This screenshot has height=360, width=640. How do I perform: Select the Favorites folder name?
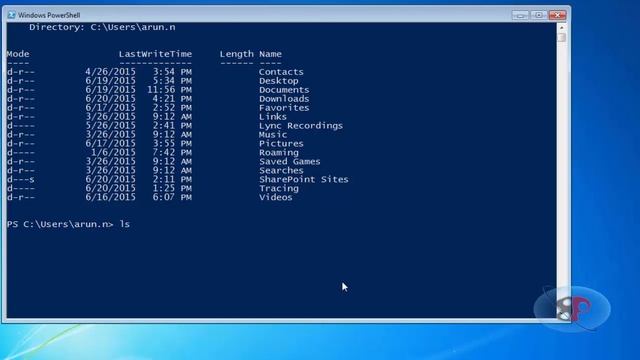[284, 108]
